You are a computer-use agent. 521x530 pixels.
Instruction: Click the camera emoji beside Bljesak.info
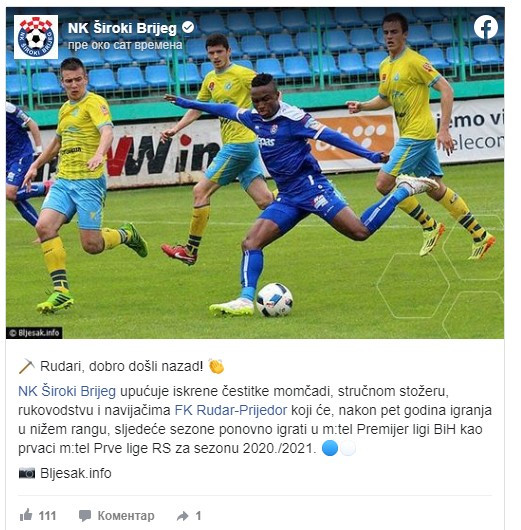point(27,473)
